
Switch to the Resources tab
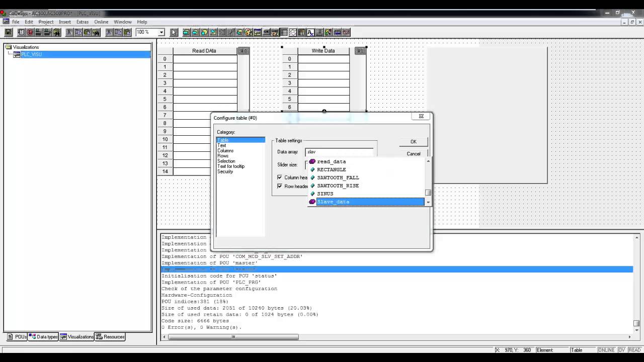[x=110, y=337]
